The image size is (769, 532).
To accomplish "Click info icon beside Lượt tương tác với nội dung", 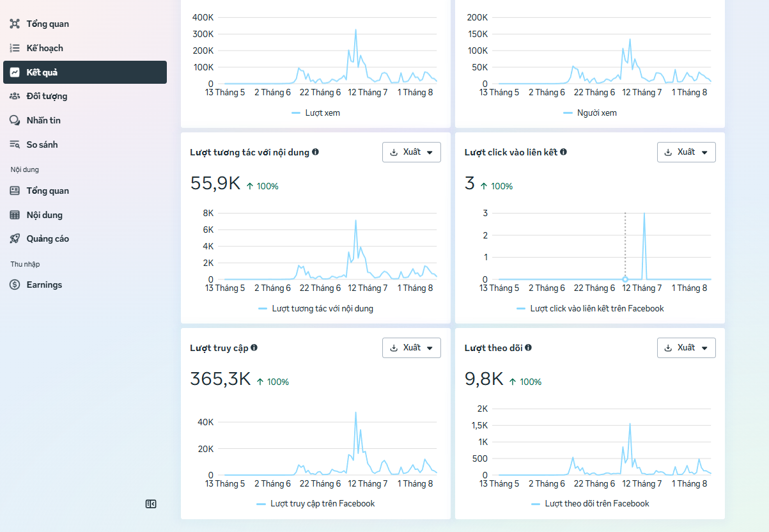I will 316,152.
